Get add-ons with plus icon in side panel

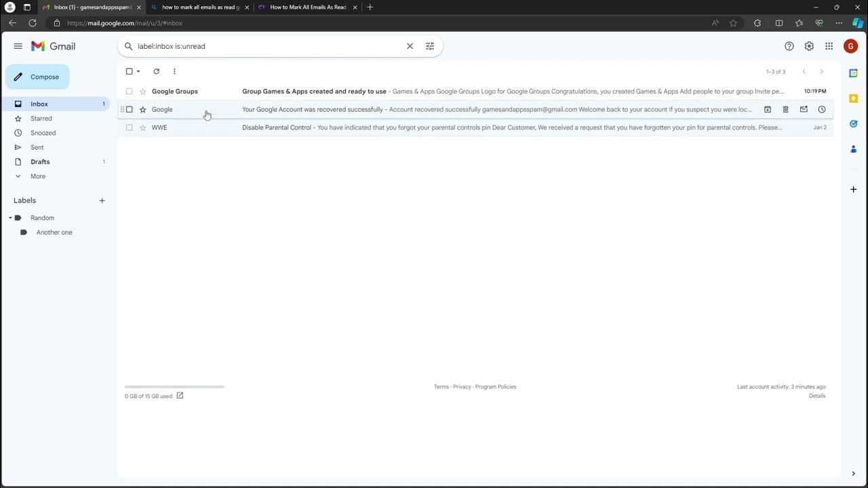854,189
